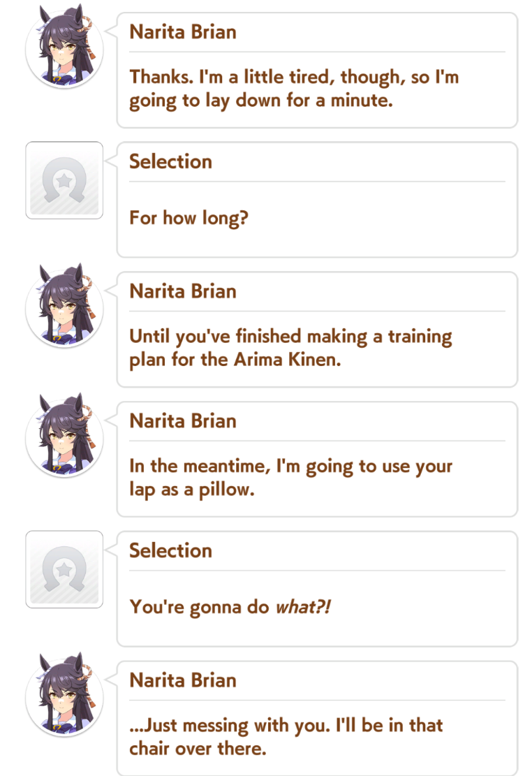
Task: Click the "Thanks. I'm a little tired" message text
Action: 294,88
